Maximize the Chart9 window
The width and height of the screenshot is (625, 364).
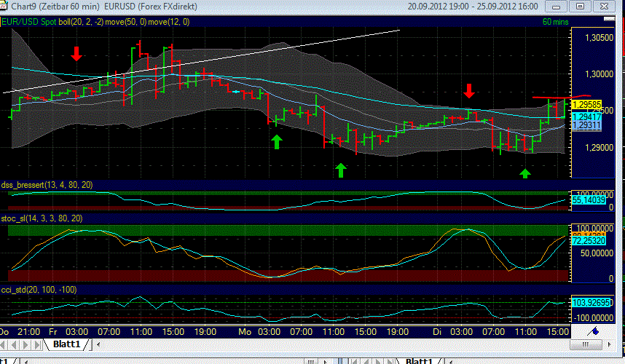[581, 7]
